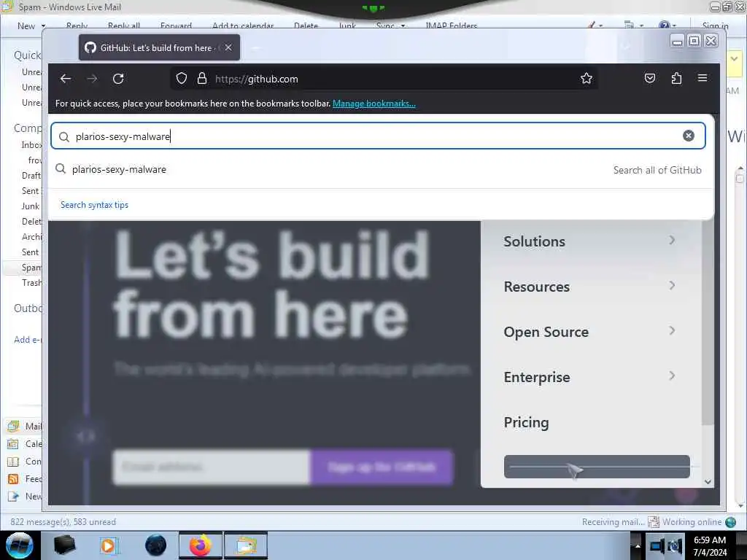Bookmark this page with the star icon
Image resolution: width=747 pixels, height=560 pixels.
pyautogui.click(x=587, y=79)
